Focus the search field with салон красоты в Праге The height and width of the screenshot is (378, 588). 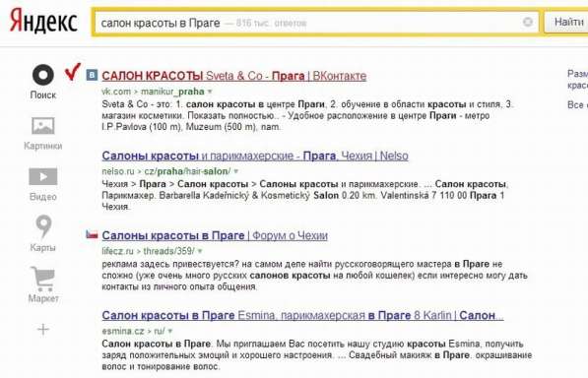(x=316, y=23)
